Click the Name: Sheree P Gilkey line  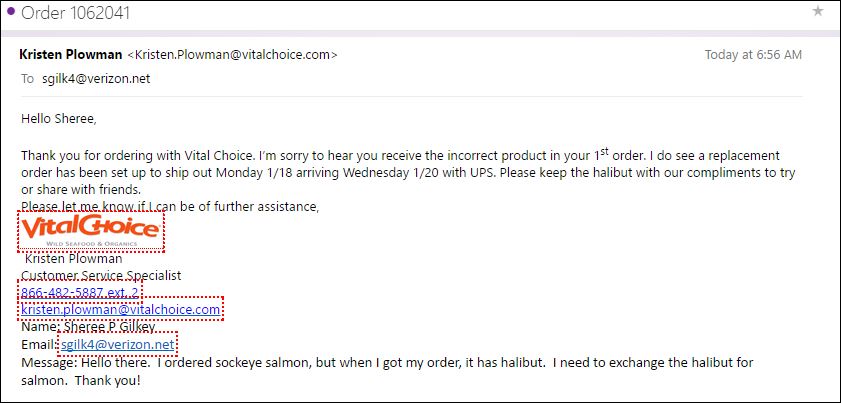[x=88, y=327]
